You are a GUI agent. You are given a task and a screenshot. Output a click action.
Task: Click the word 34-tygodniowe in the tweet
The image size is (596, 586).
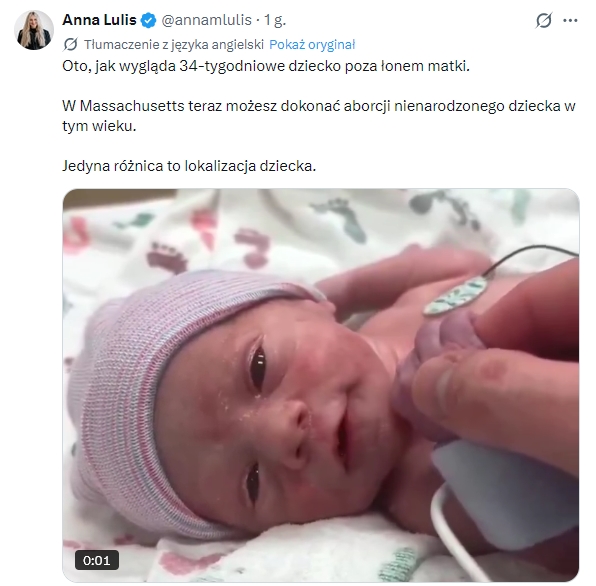pos(232,66)
